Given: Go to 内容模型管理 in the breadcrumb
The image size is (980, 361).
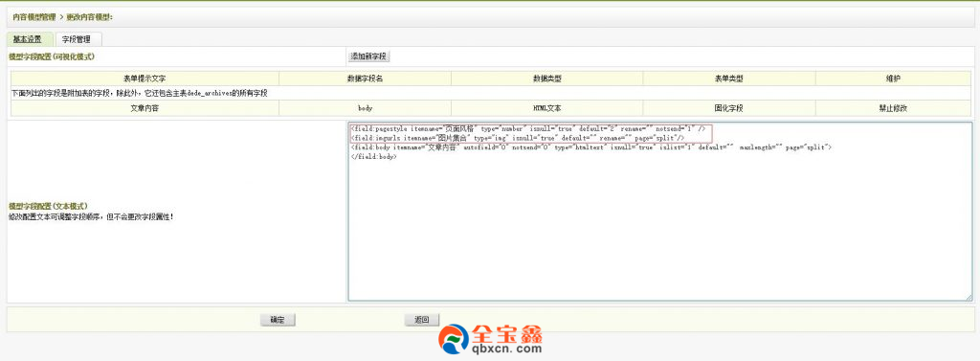Looking at the screenshot, I should click(x=33, y=17).
